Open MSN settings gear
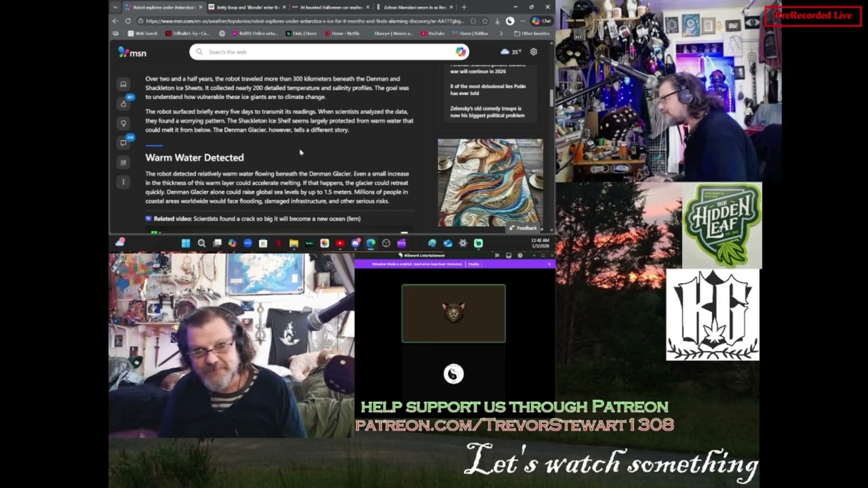The width and height of the screenshot is (868, 488). (x=534, y=52)
